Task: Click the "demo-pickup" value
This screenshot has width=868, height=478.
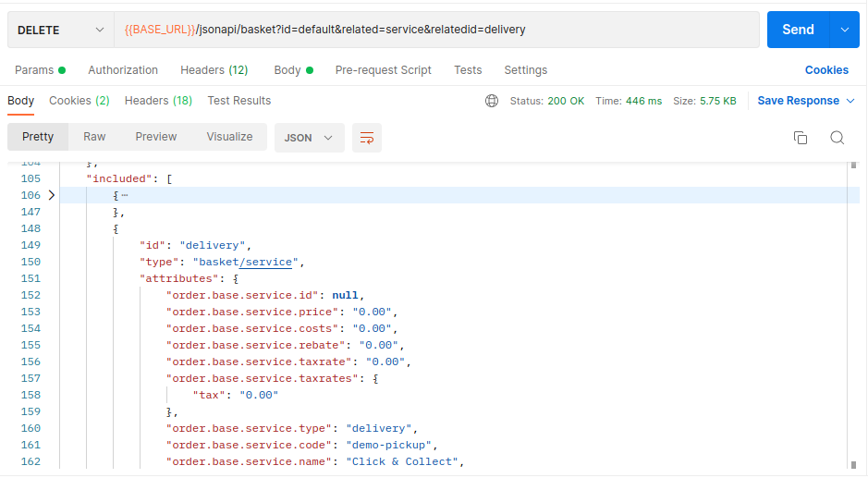Action: (388, 445)
